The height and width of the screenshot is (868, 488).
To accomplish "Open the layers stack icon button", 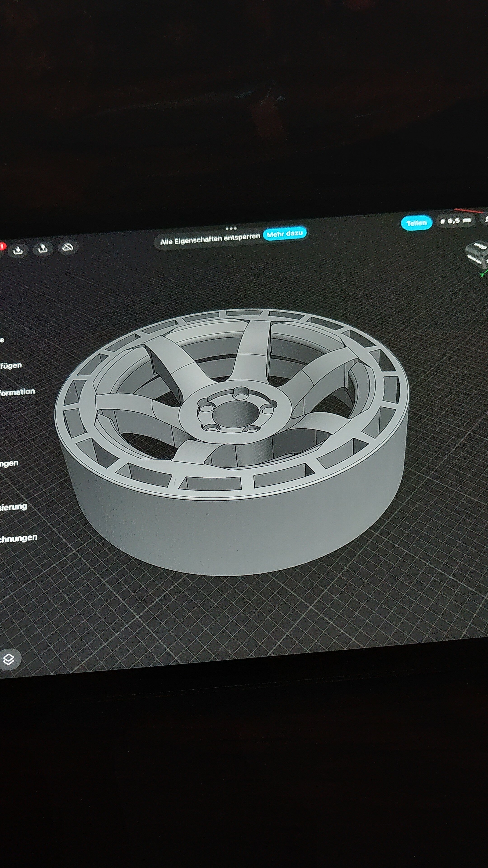I will coord(8,659).
